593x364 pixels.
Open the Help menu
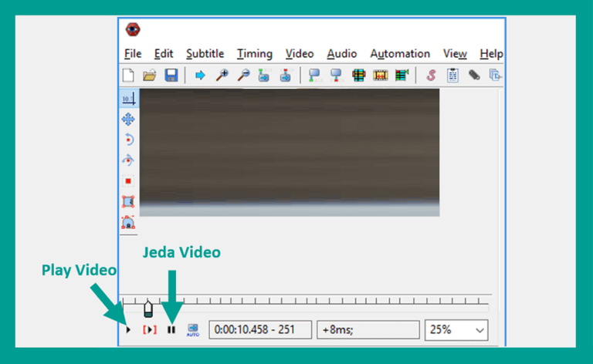(x=491, y=54)
